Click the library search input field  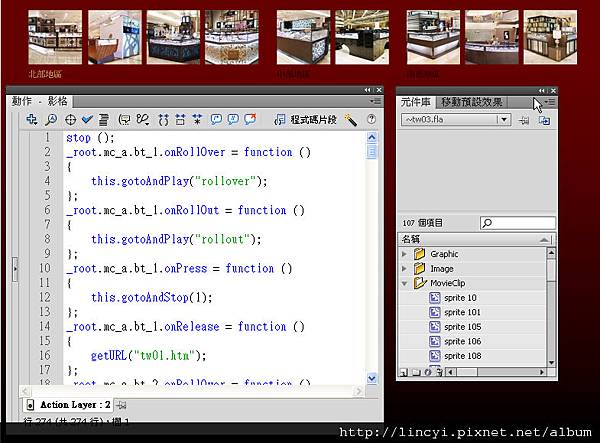point(518,223)
